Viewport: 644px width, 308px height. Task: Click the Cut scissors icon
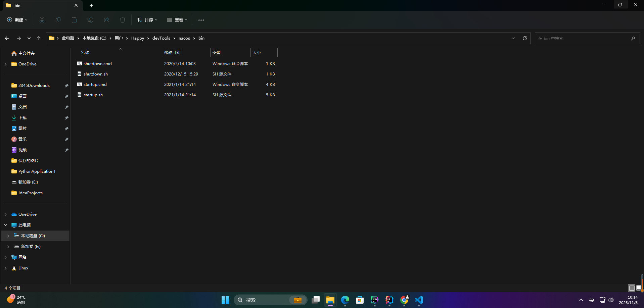[x=42, y=20]
